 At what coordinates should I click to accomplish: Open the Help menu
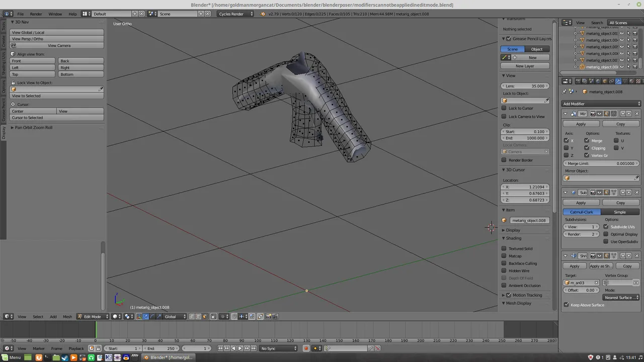(x=73, y=14)
